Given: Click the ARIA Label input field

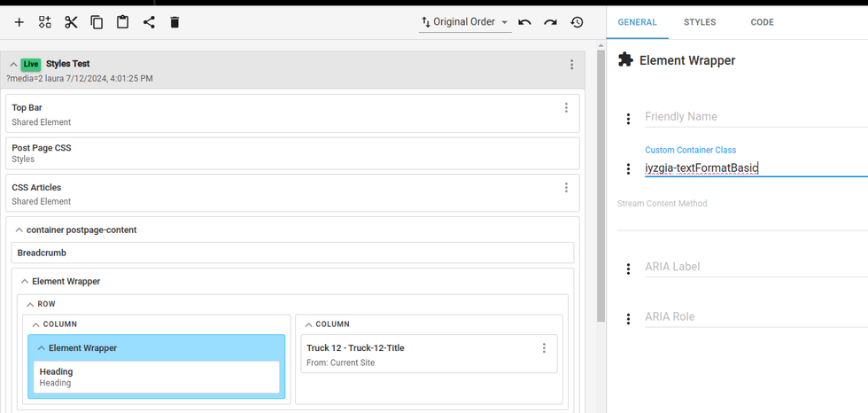Looking at the screenshot, I should (753, 268).
